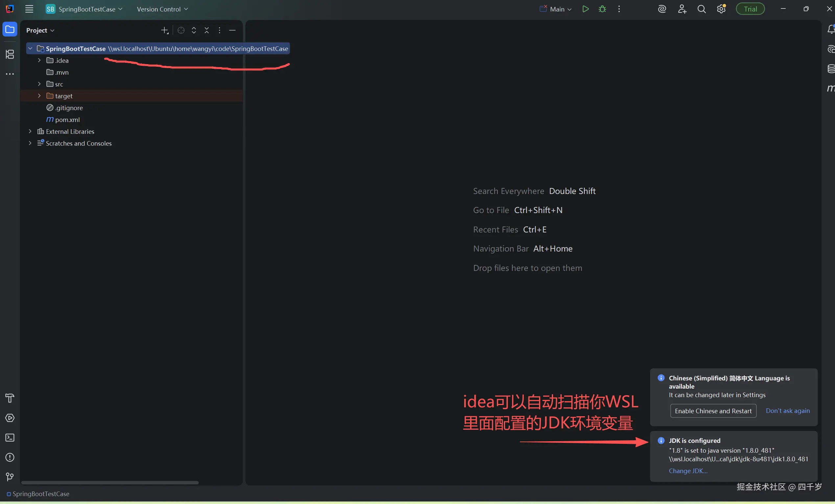Viewport: 835px width, 504px height.
Task: Click the Change JDK link
Action: pyautogui.click(x=688, y=471)
